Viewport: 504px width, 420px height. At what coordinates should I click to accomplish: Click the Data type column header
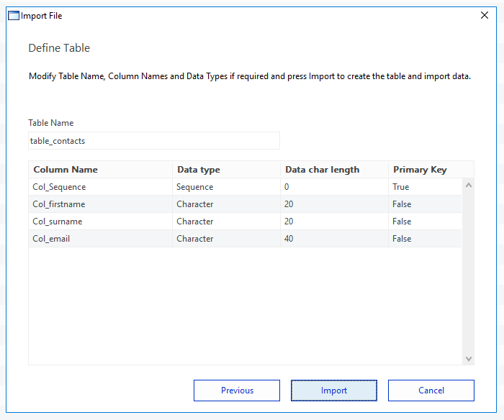pos(226,170)
